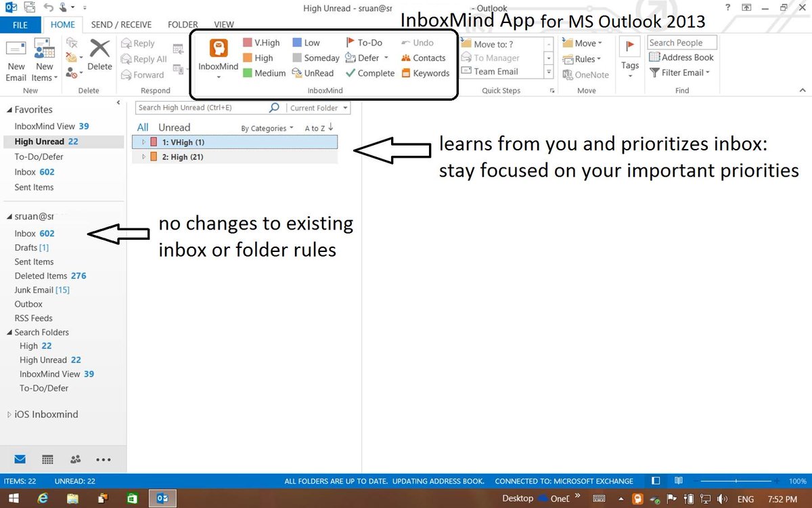Screen dimensions: 812x508
Task: Open the Filter Email dropdown
Action: [680, 72]
